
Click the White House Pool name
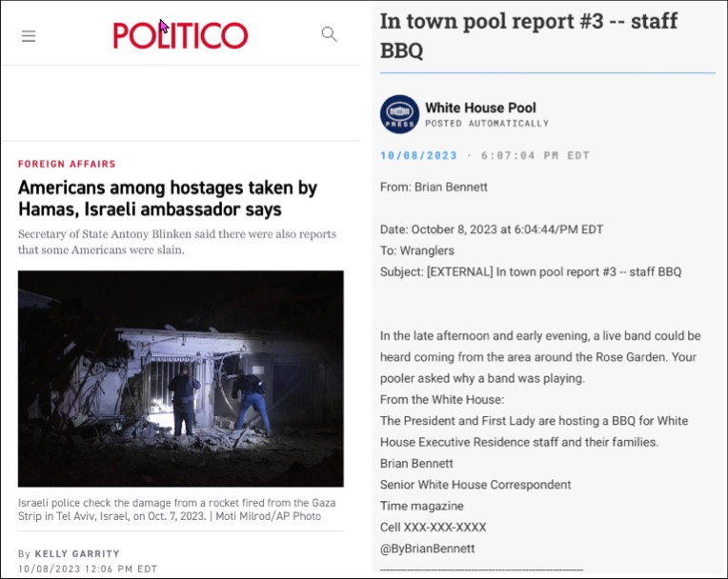[480, 108]
